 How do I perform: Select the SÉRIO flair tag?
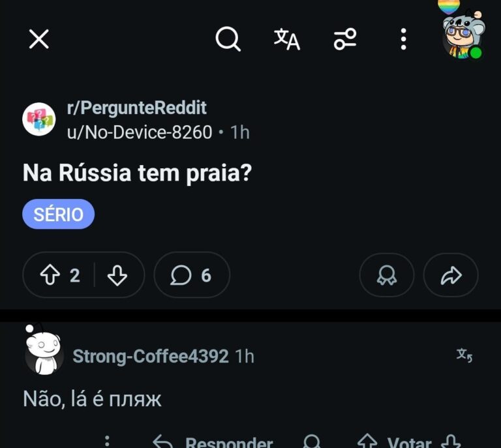pyautogui.click(x=59, y=214)
